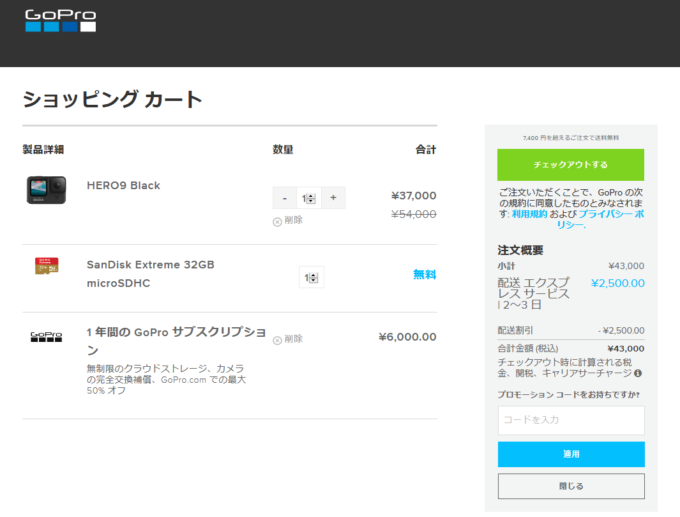Click SanDisk microSDHC quantity field

click(311, 277)
